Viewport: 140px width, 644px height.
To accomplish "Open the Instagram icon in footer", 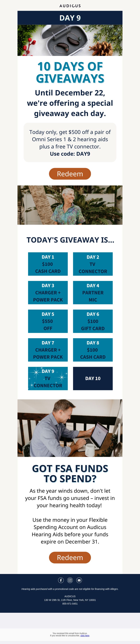I will coord(70,580).
